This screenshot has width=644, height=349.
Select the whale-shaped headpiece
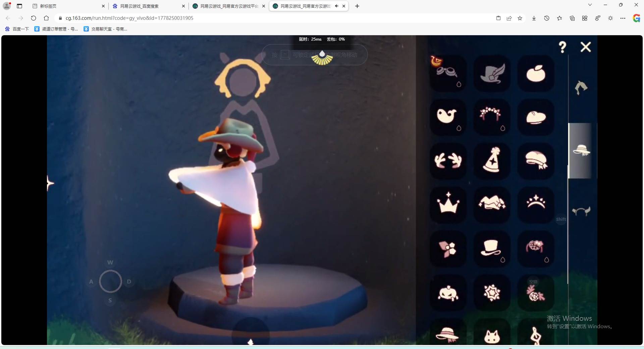(x=448, y=117)
